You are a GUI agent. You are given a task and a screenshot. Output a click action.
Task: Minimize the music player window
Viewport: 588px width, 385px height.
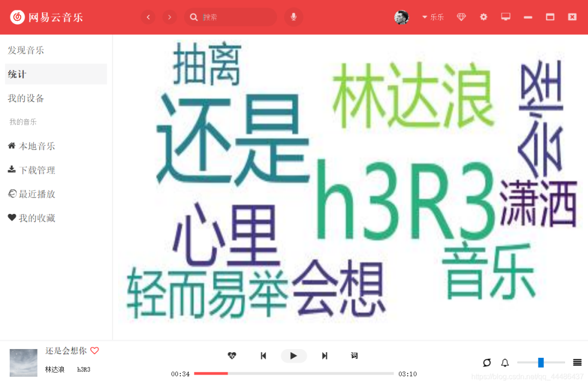pos(528,17)
